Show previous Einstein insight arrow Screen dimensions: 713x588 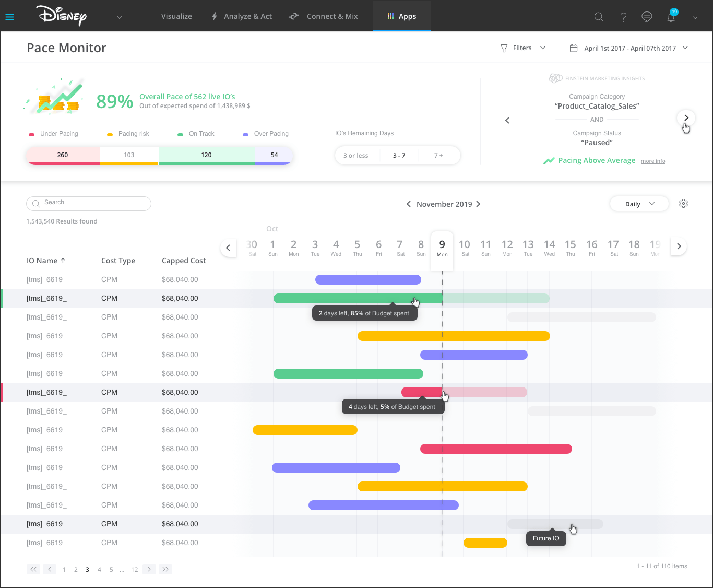pos(507,121)
